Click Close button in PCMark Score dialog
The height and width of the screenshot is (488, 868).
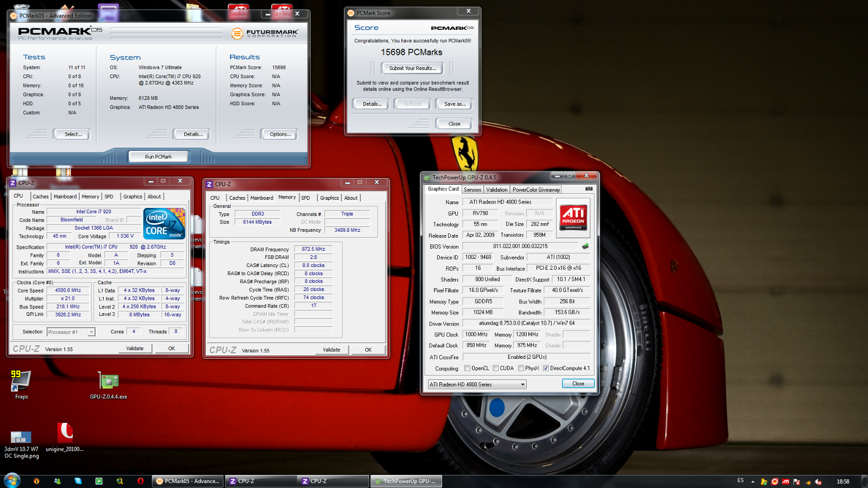[454, 124]
